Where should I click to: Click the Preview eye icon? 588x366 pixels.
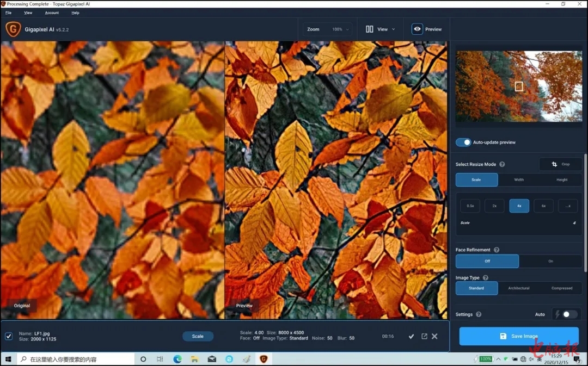click(x=417, y=29)
